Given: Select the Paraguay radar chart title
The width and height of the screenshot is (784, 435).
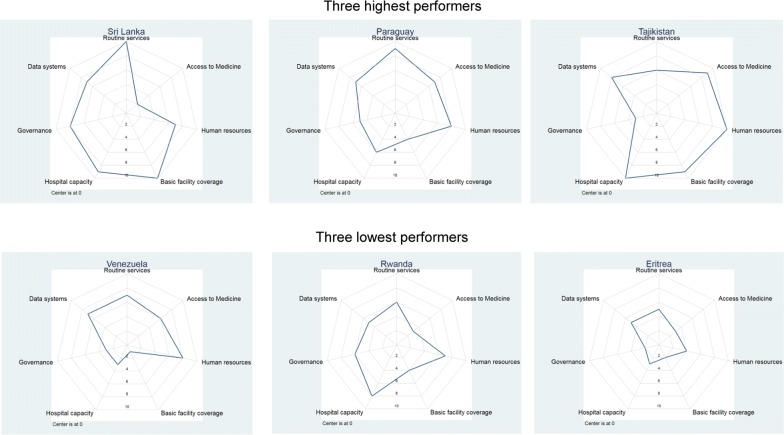Looking at the screenshot, I should pyautogui.click(x=395, y=32).
